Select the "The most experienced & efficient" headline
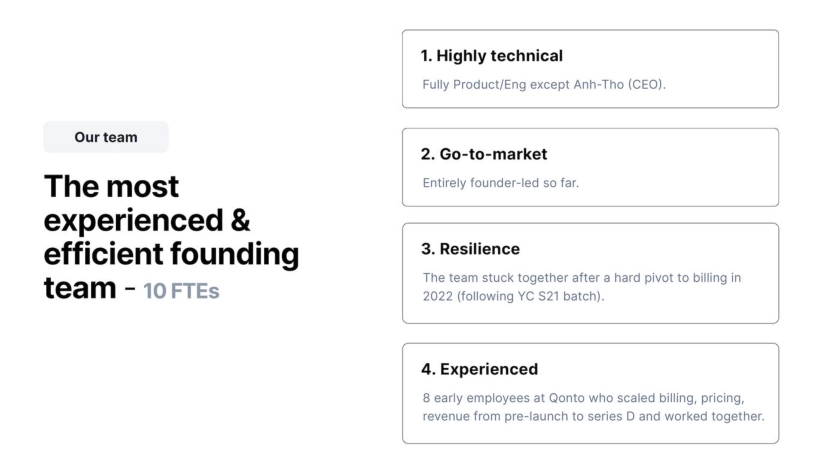The width and height of the screenshot is (840, 473). [x=146, y=220]
